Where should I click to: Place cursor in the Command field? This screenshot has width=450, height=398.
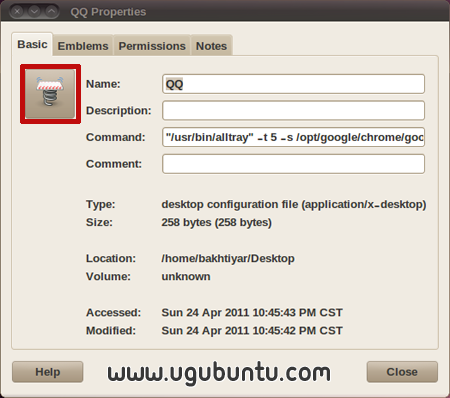(x=293, y=137)
